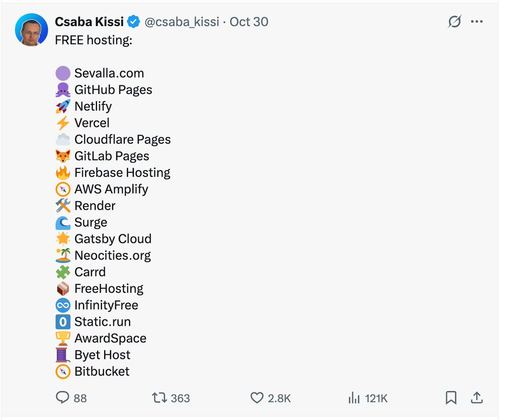Open the view analytics bar chart icon
Image resolution: width=506 pixels, height=420 pixels.
coord(354,397)
